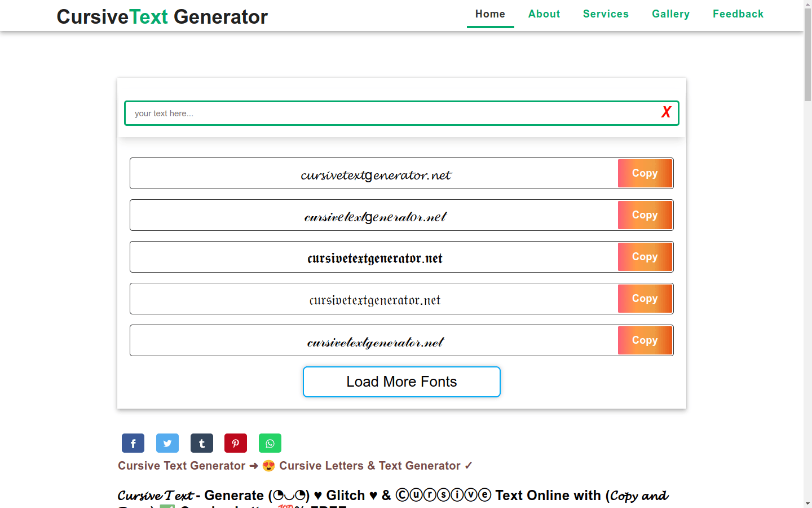Copy the second script-style font output

click(x=645, y=215)
